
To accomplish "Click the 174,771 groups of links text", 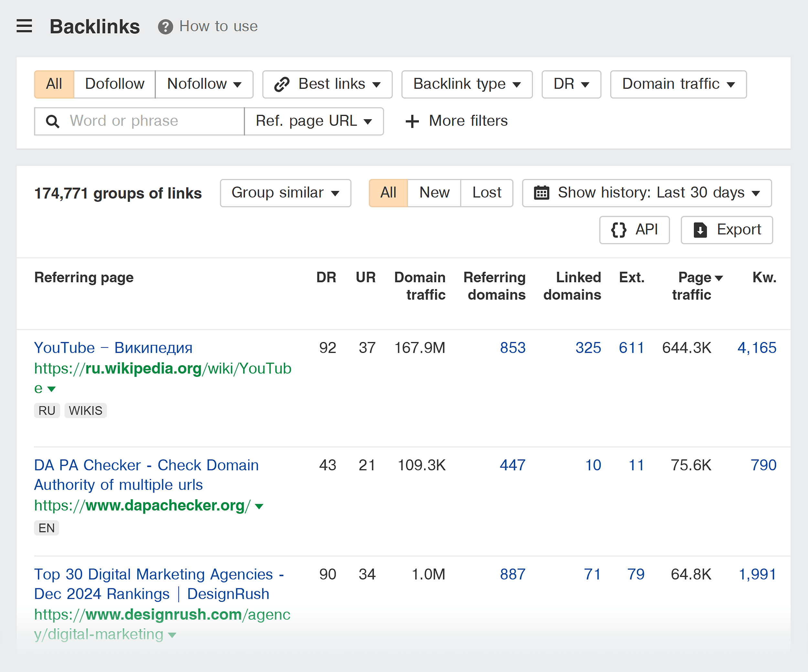I will click(x=118, y=193).
